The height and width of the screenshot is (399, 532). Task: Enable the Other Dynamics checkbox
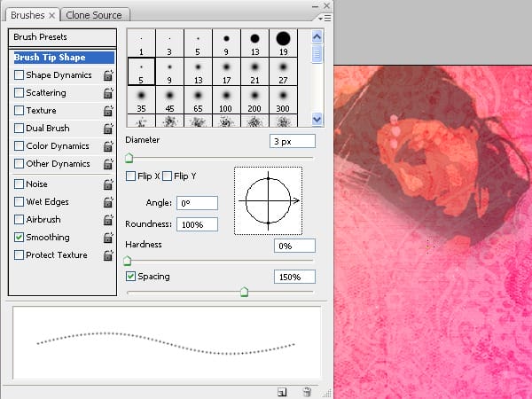click(19, 163)
